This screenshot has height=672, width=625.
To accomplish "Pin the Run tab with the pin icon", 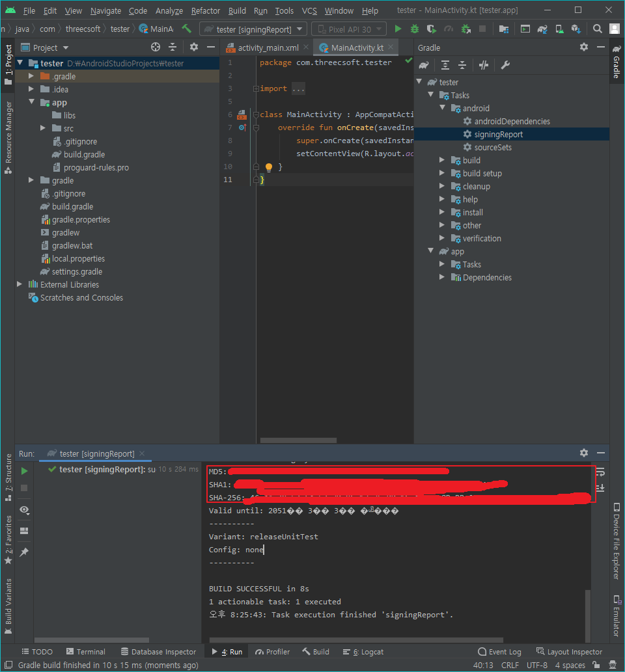I will (x=25, y=552).
